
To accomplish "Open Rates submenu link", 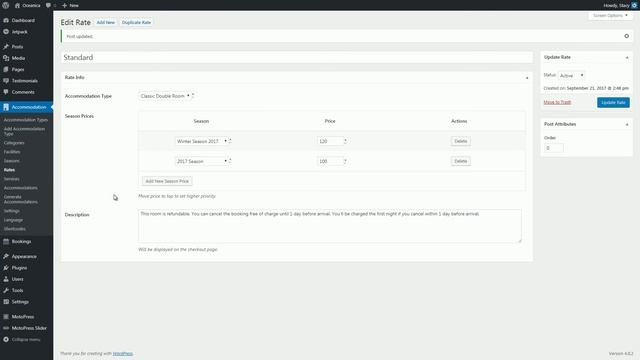I will click(9, 170).
